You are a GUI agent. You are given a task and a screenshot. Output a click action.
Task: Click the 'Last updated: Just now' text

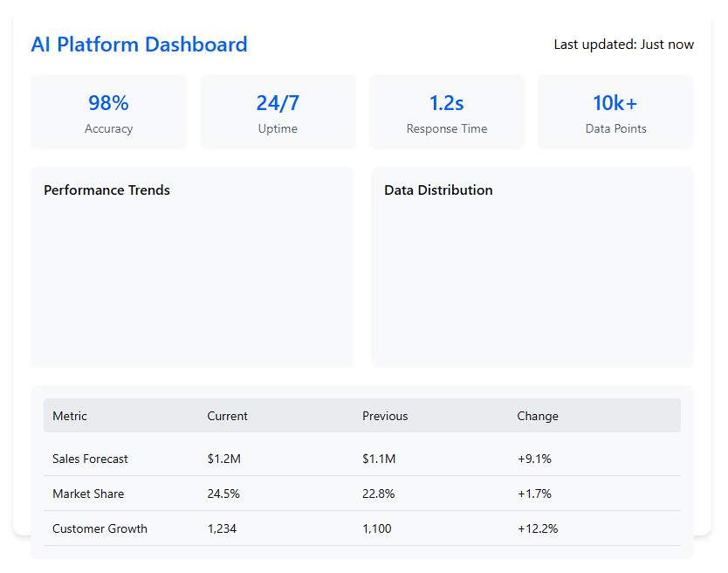(623, 45)
